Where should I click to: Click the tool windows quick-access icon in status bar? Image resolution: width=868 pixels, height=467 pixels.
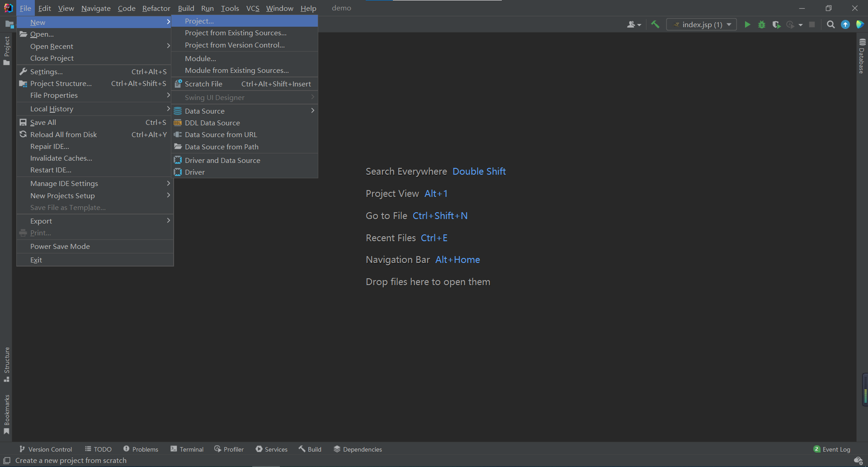pos(7,461)
